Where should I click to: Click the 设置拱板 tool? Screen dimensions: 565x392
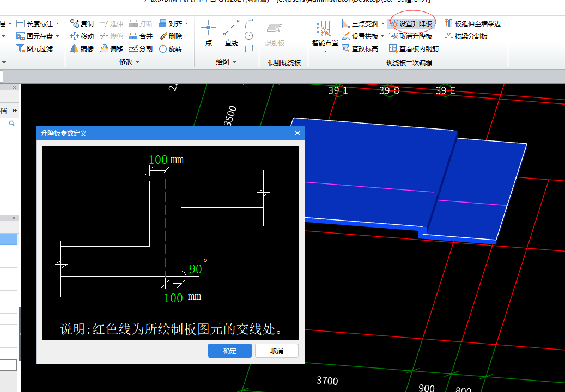point(360,36)
